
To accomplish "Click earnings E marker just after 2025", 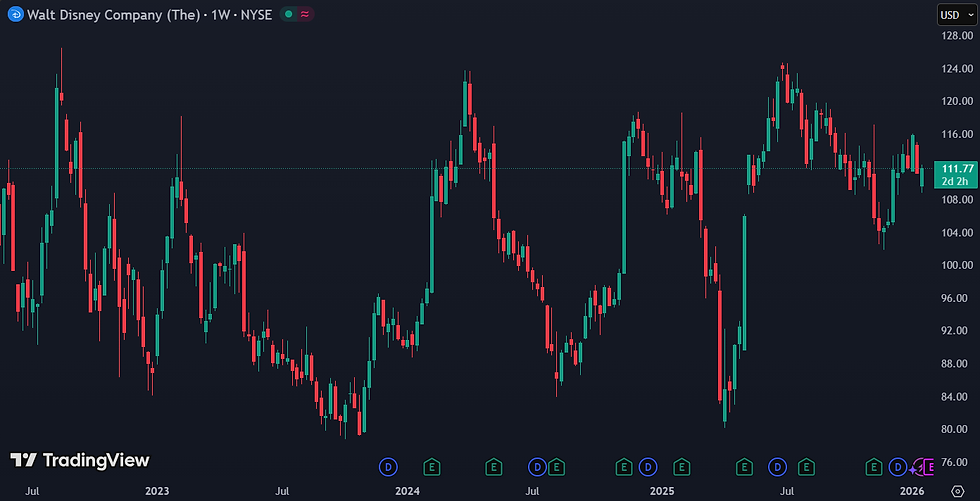I will pyautogui.click(x=681, y=466).
